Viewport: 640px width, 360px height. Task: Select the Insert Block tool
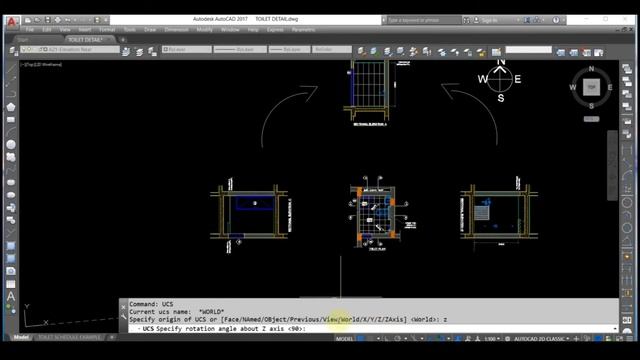11,208
